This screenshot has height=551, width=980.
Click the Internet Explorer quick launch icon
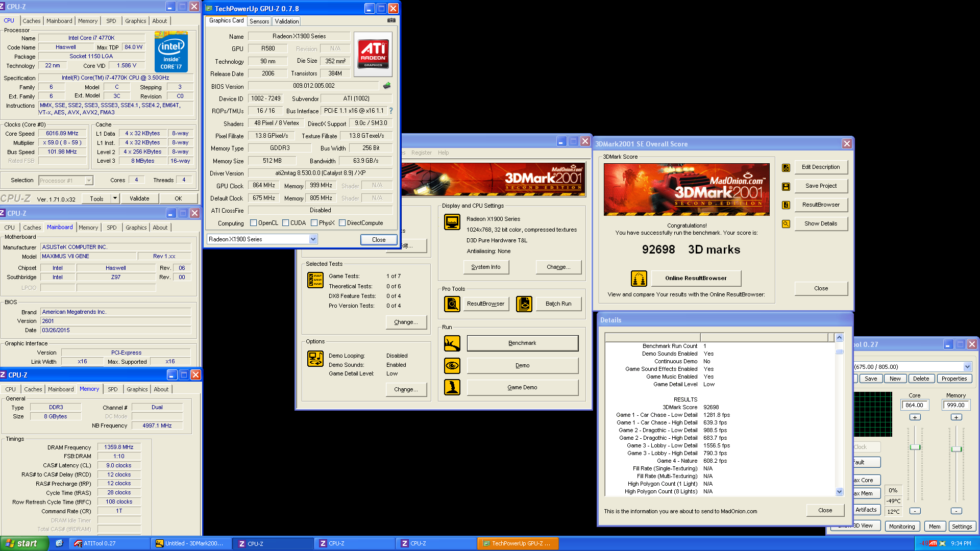click(59, 543)
